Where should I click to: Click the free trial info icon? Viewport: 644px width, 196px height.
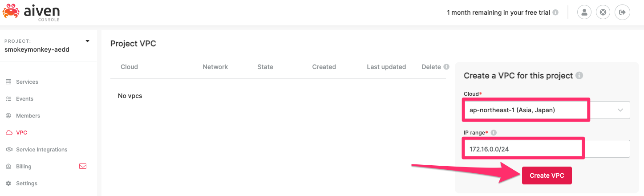[555, 12]
